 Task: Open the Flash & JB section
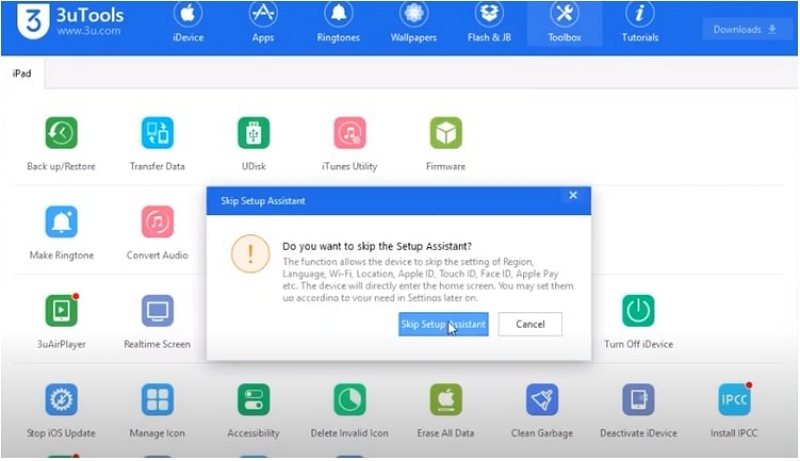pos(490,23)
